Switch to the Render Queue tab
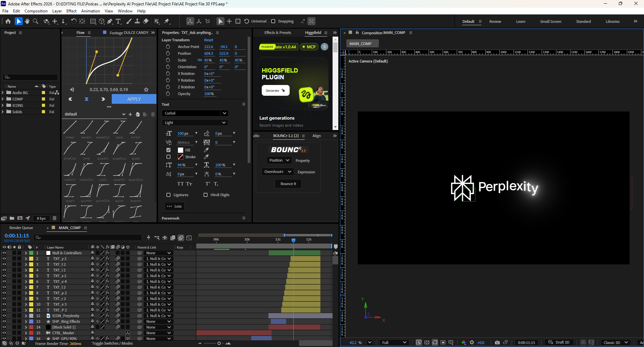Image resolution: width=644 pixels, height=347 pixels. (21, 228)
